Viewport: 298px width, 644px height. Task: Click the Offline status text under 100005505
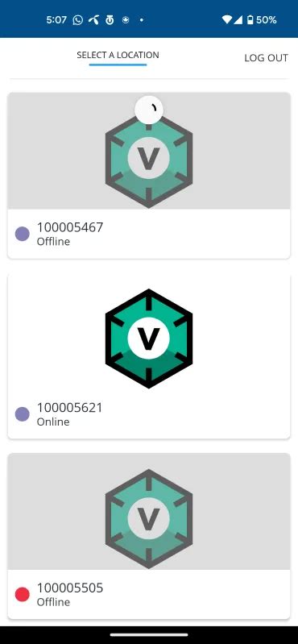coord(53,602)
